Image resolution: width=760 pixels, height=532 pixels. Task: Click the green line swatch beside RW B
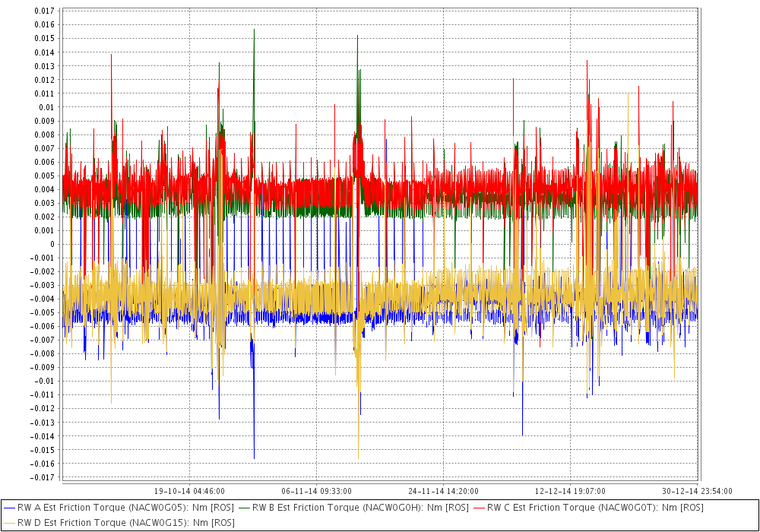[244, 508]
